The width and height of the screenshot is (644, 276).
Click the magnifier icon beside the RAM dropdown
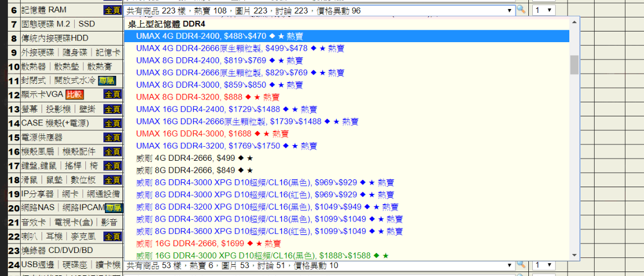tap(521, 10)
